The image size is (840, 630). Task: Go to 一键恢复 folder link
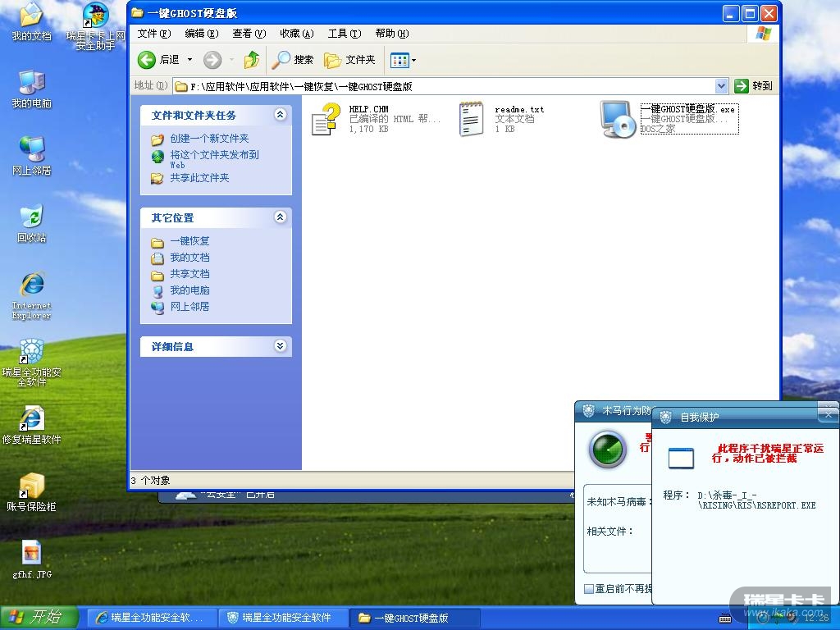tap(189, 241)
